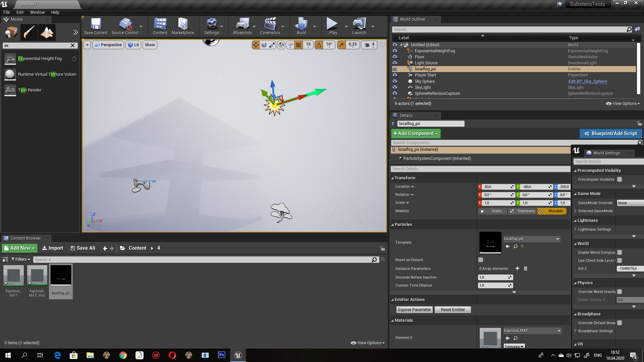The height and width of the screenshot is (362, 644).
Task: Open Template localfog_ps asset dropdown
Action: click(x=532, y=239)
